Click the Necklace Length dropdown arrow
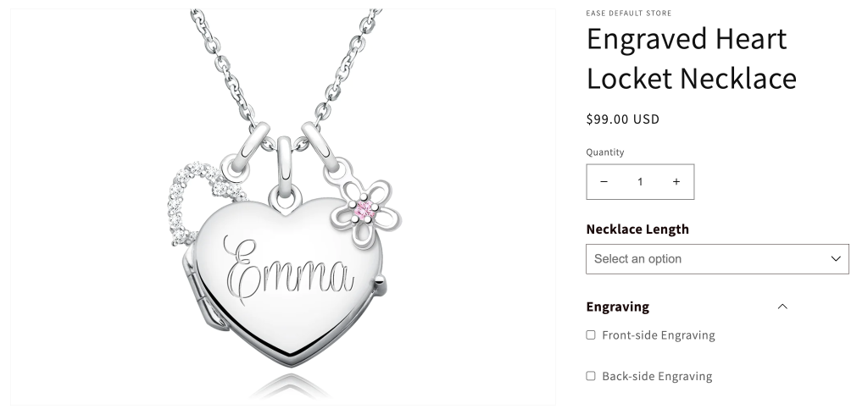 (836, 258)
